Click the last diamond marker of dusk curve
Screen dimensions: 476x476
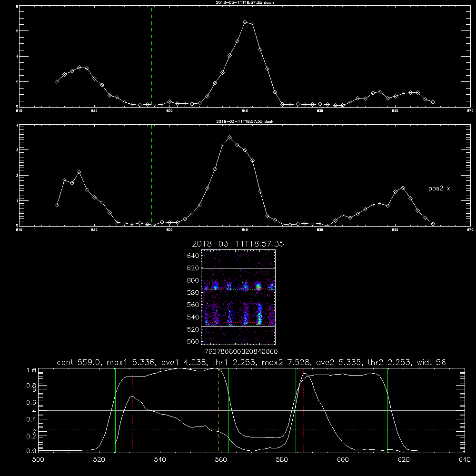click(433, 224)
